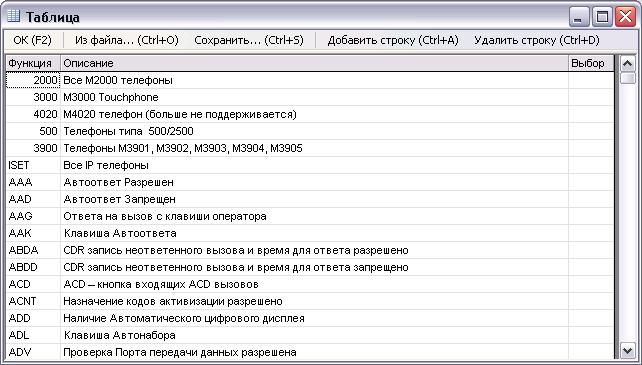The width and height of the screenshot is (642, 365).
Task: Click the Описание column header
Action: click(x=314, y=63)
